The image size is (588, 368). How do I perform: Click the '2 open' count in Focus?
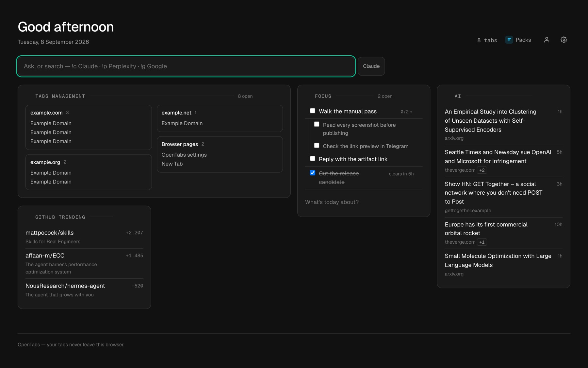click(385, 96)
